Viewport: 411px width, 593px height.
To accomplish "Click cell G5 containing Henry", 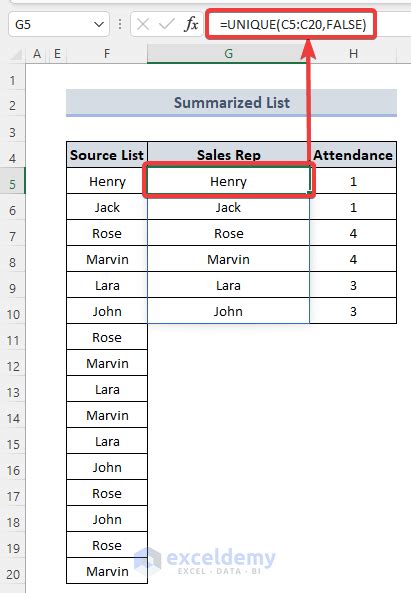I will click(x=228, y=181).
